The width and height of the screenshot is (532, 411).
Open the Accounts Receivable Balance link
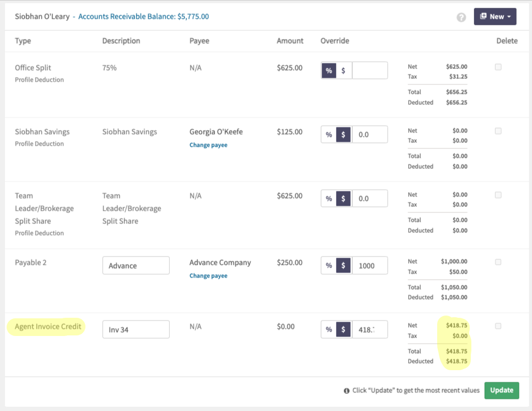pyautogui.click(x=143, y=17)
